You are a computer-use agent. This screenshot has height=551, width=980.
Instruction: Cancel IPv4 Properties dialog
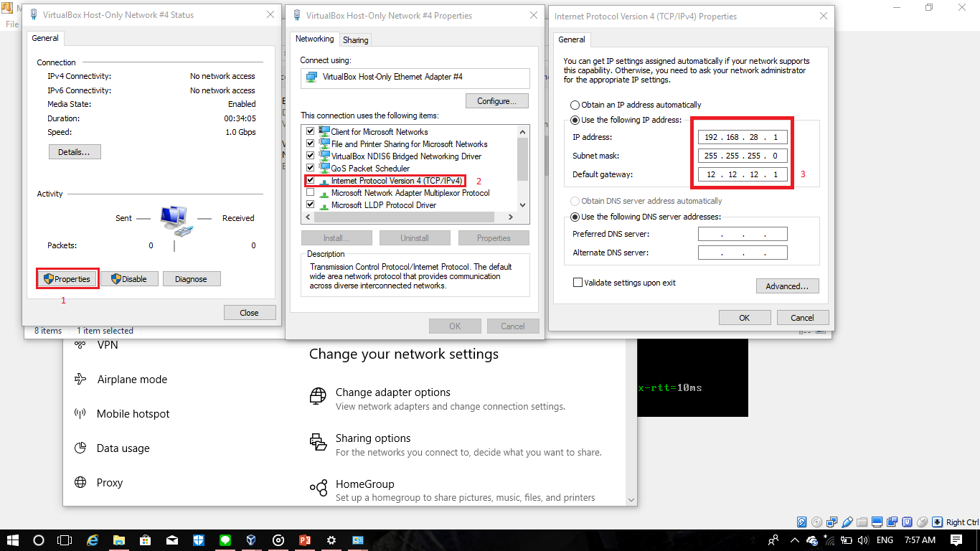803,318
